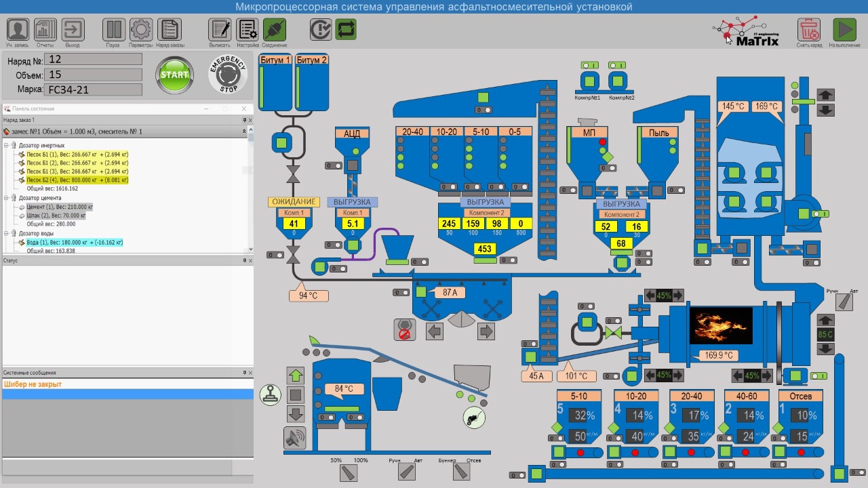Collapse the Дозатор воды tree node

tap(6, 233)
